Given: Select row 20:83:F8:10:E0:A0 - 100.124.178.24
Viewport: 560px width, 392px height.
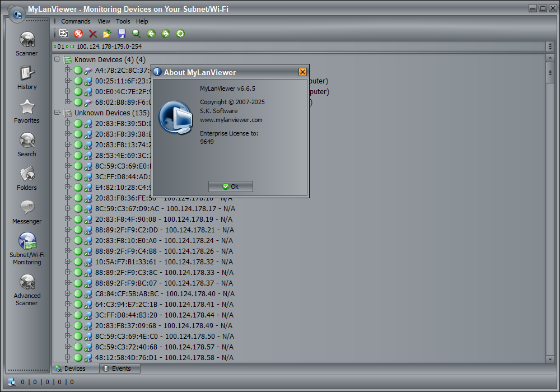Looking at the screenshot, I should click(164, 241).
